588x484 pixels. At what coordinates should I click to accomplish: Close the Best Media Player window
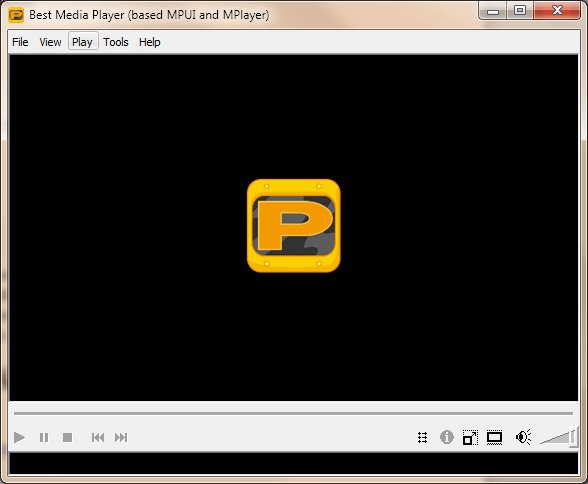click(557, 10)
